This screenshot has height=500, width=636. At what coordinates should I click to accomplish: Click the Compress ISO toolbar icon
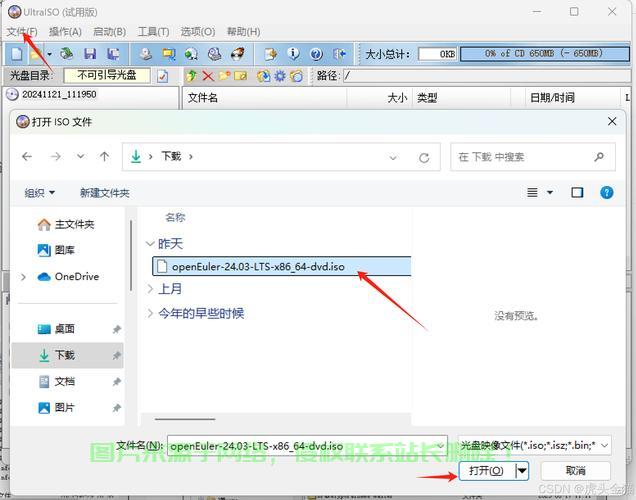coord(215,54)
